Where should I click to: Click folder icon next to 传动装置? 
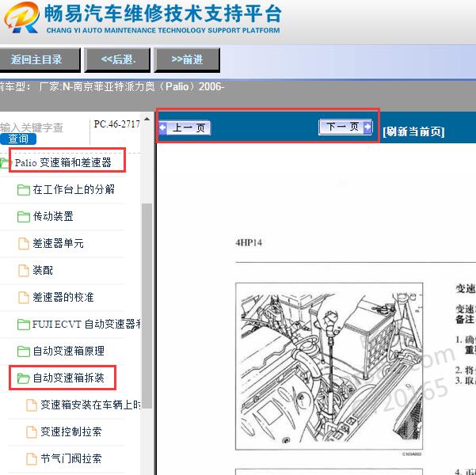(x=24, y=217)
